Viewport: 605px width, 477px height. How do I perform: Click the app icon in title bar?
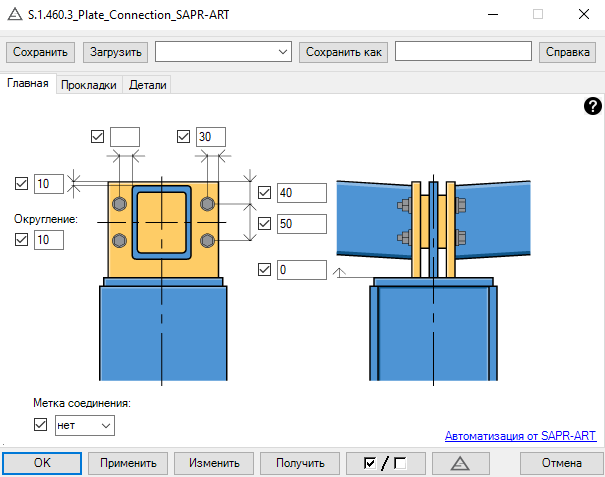[15, 15]
